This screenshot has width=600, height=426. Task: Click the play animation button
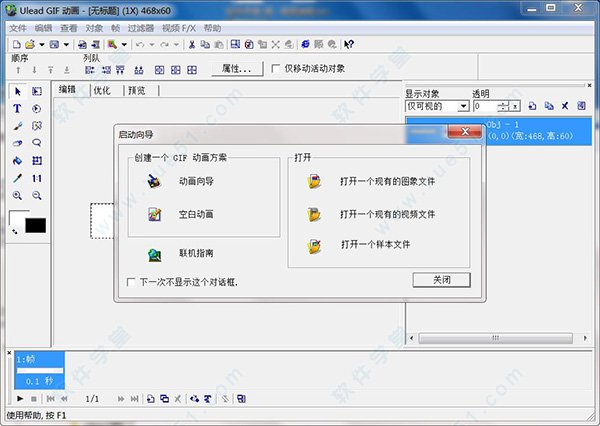coord(20,399)
